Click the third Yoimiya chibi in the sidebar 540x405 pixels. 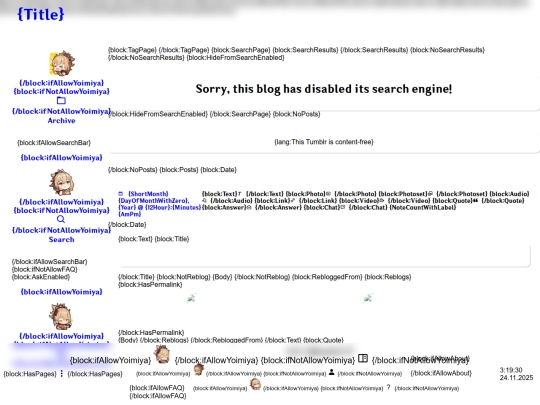(x=61, y=316)
